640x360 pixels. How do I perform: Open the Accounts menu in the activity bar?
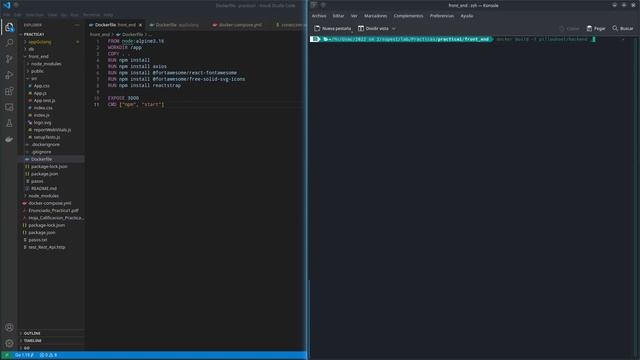9,327
